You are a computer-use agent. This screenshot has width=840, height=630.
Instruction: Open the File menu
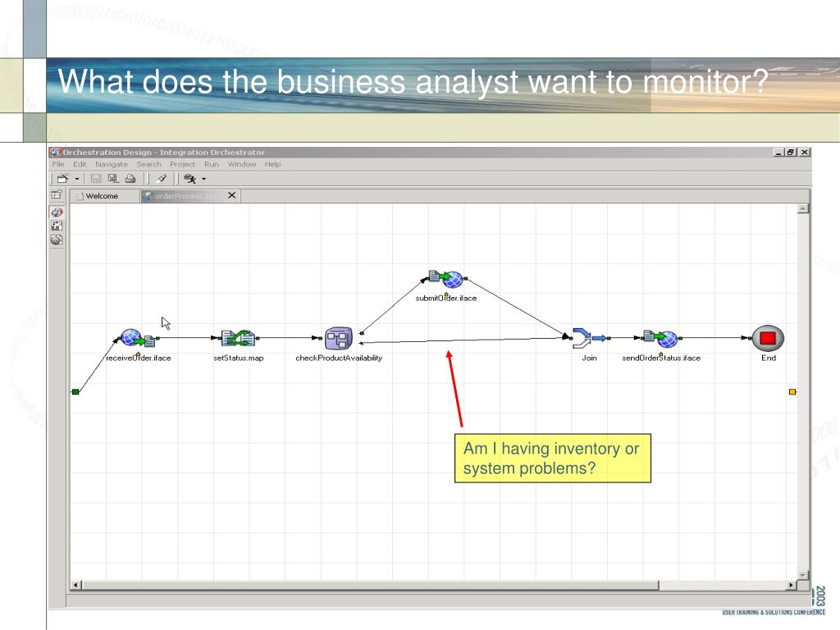point(58,164)
